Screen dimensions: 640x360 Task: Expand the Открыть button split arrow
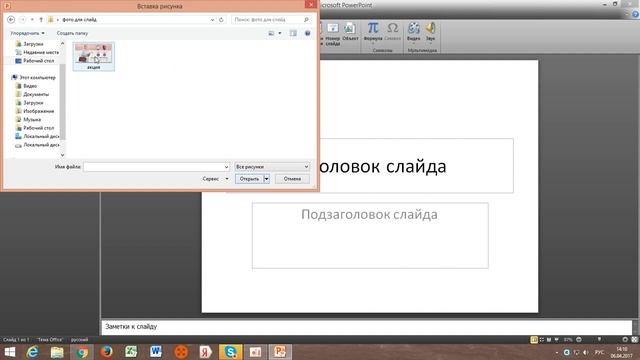coord(267,179)
